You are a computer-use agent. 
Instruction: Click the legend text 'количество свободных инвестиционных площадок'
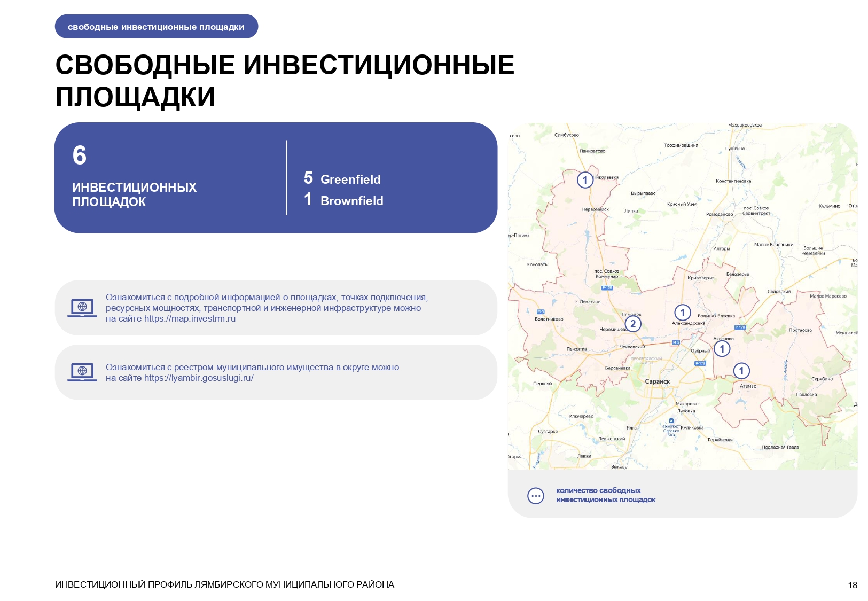[606, 495]
